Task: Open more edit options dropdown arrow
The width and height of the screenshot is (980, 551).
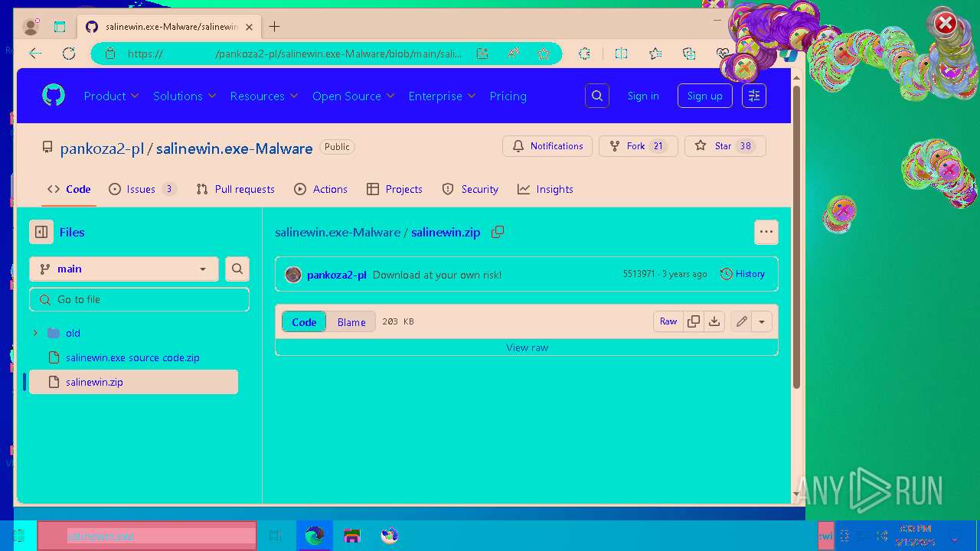Action: pyautogui.click(x=762, y=321)
